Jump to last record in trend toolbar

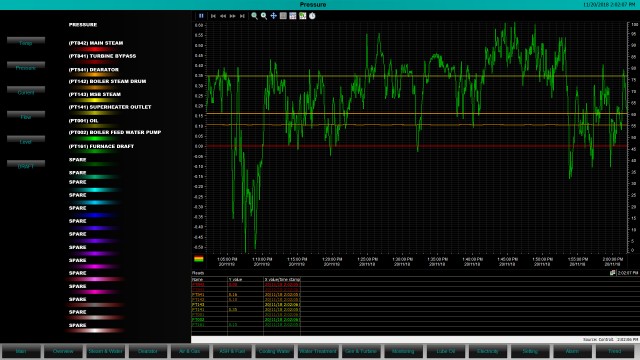[x=242, y=16]
